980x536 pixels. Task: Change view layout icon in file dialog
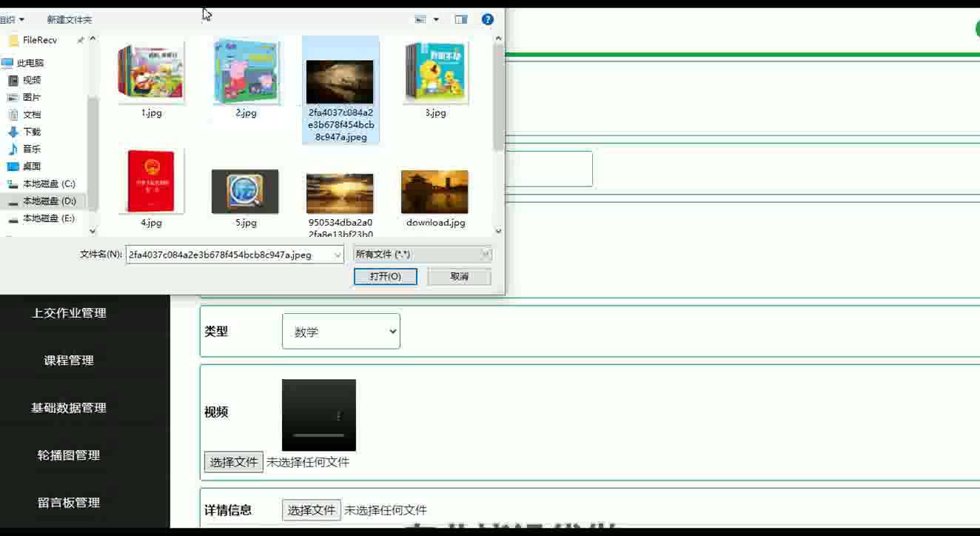click(420, 19)
